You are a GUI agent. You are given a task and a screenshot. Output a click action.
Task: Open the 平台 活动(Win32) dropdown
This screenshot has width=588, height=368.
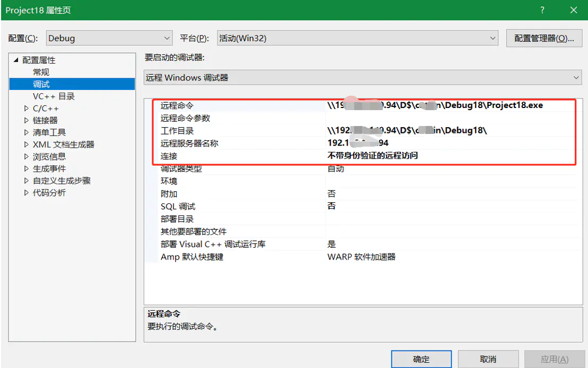pos(357,38)
